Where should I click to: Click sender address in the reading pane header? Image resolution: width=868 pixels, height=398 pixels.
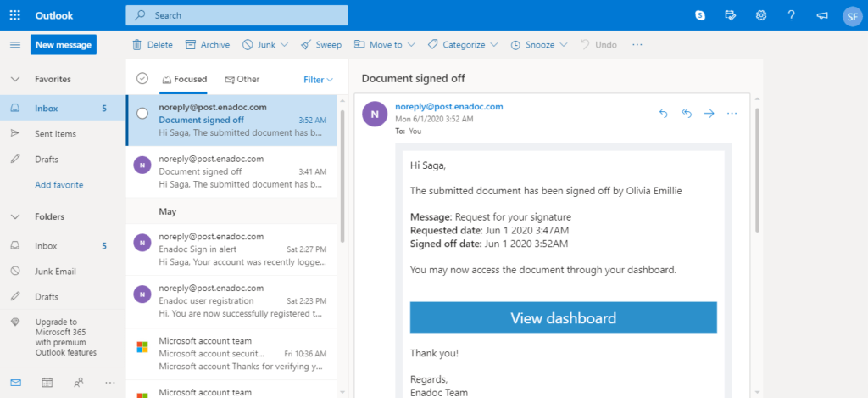point(449,107)
